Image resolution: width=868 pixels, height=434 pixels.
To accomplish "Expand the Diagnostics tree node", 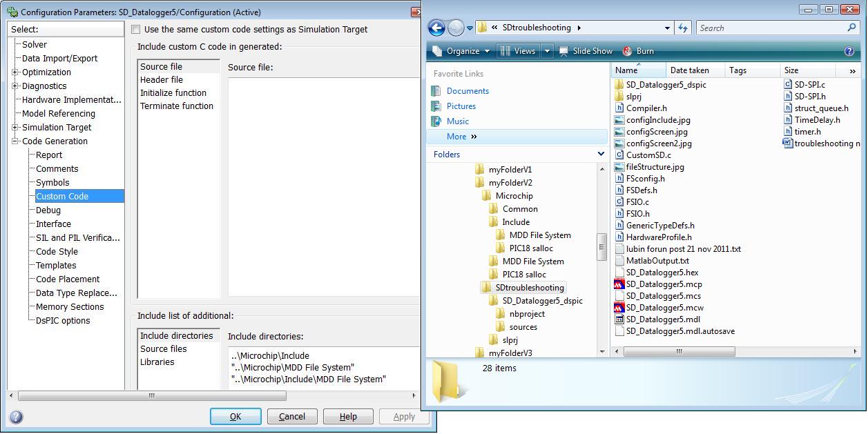I will [15, 86].
